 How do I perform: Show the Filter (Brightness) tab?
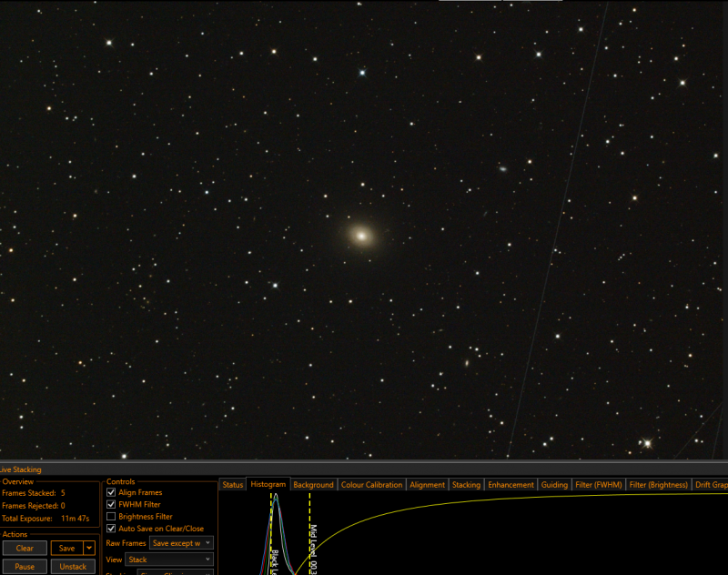click(x=658, y=485)
